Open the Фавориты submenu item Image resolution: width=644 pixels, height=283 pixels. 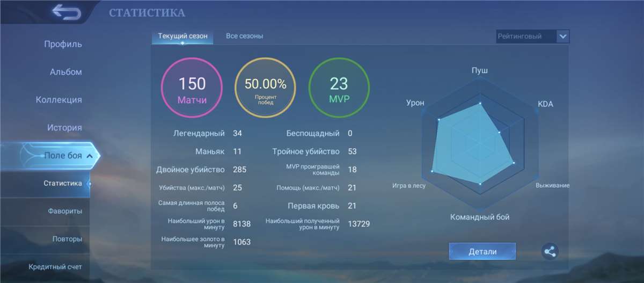pos(65,211)
